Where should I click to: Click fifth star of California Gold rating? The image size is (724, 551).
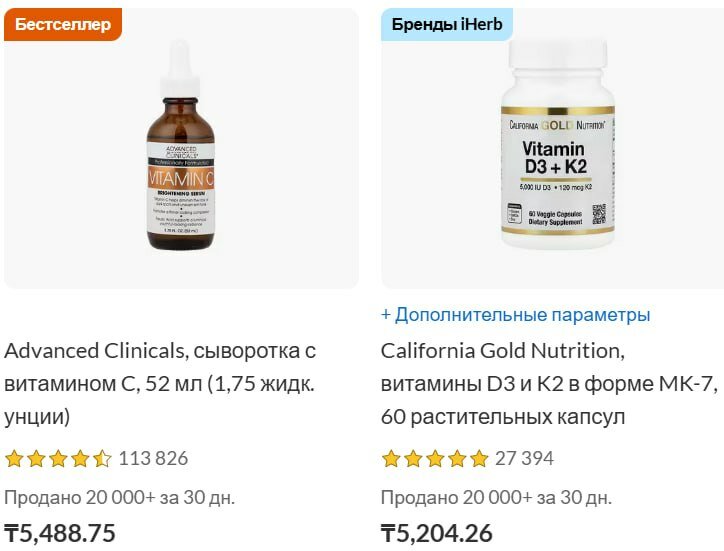pos(479,459)
